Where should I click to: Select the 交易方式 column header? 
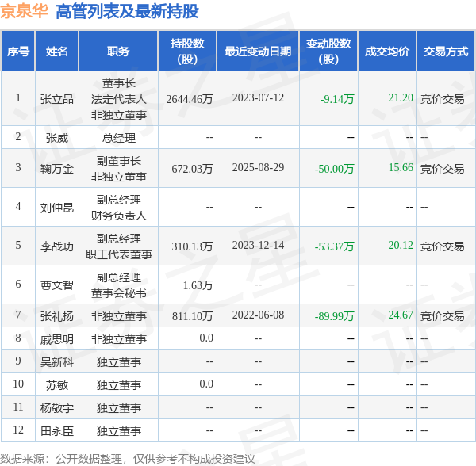coord(446,52)
